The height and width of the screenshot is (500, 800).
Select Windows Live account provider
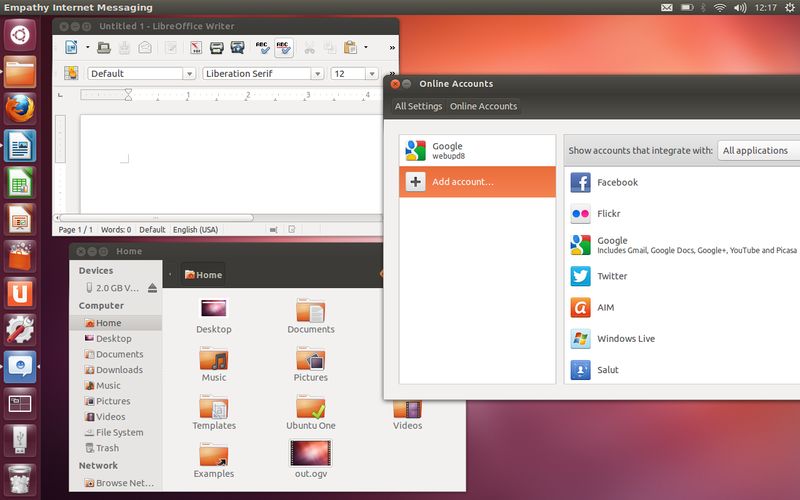(x=682, y=339)
